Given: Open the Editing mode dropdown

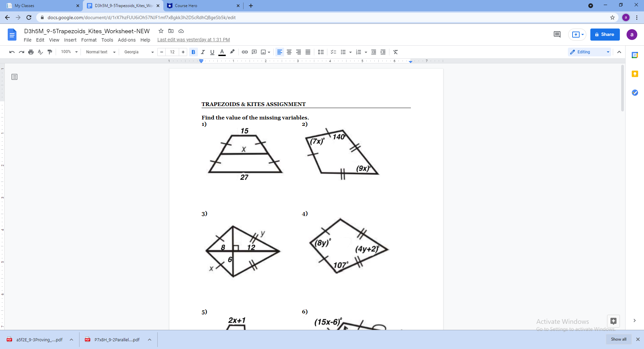Looking at the screenshot, I should tap(589, 52).
